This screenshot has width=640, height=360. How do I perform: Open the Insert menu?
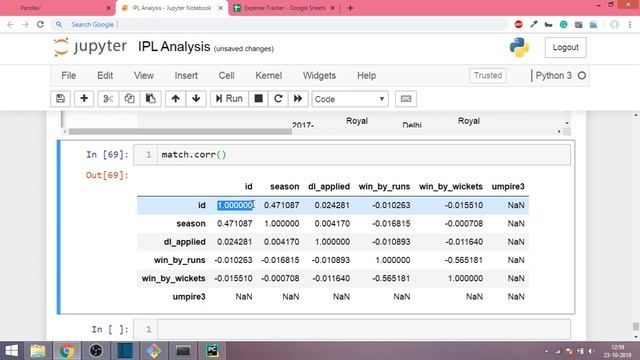pos(186,76)
